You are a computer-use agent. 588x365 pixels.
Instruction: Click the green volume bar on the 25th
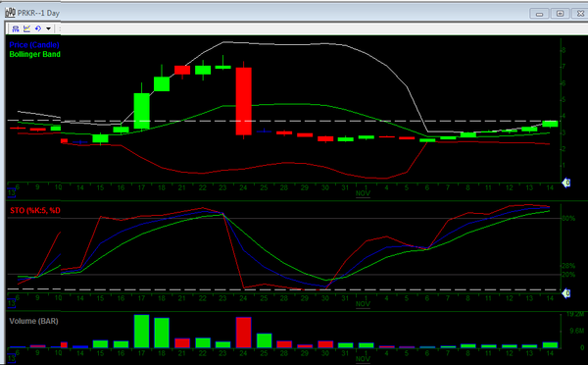[264, 340]
